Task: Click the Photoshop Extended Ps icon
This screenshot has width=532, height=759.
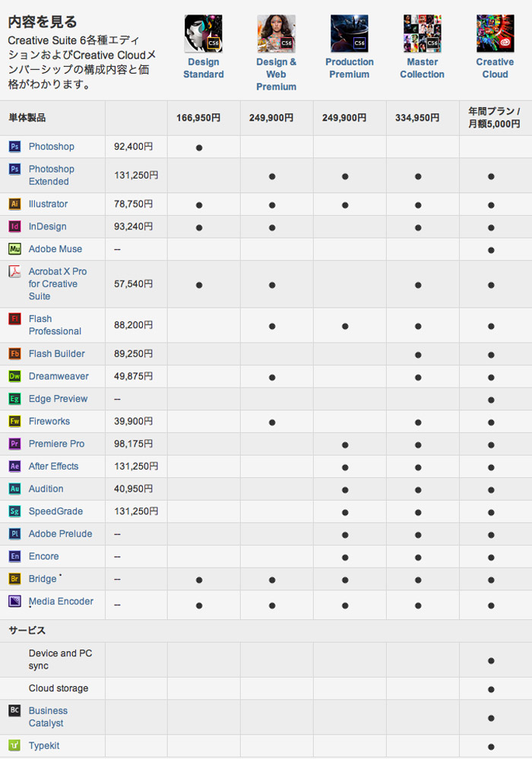Action: pos(14,169)
